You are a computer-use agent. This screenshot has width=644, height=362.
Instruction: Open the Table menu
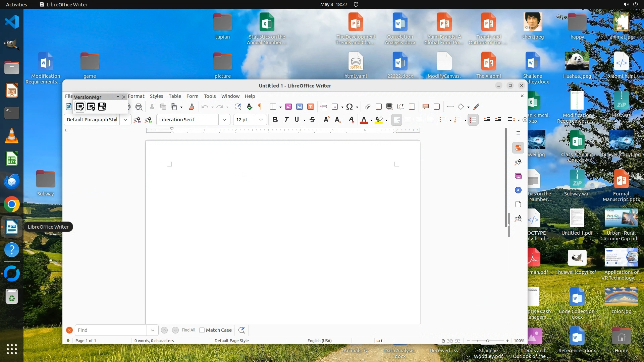[174, 96]
